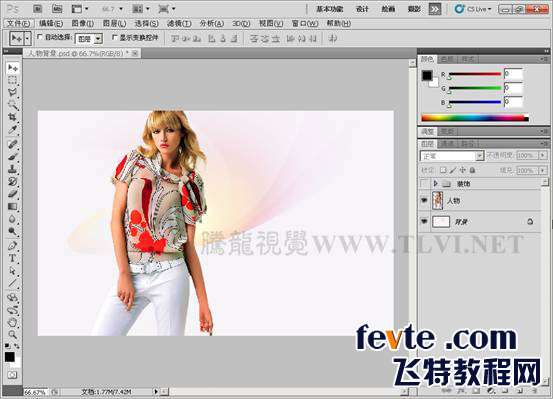Select the Line tool
553x399 pixels.
tap(13, 283)
